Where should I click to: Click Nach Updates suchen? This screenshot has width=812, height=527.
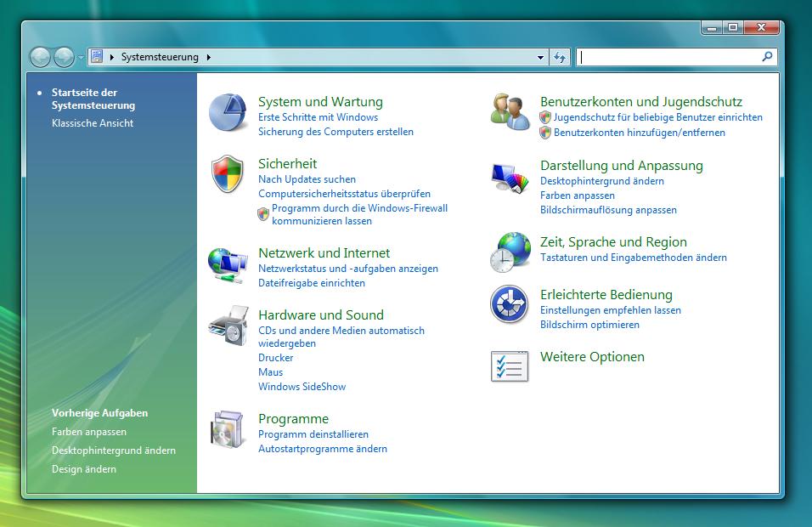click(x=307, y=179)
